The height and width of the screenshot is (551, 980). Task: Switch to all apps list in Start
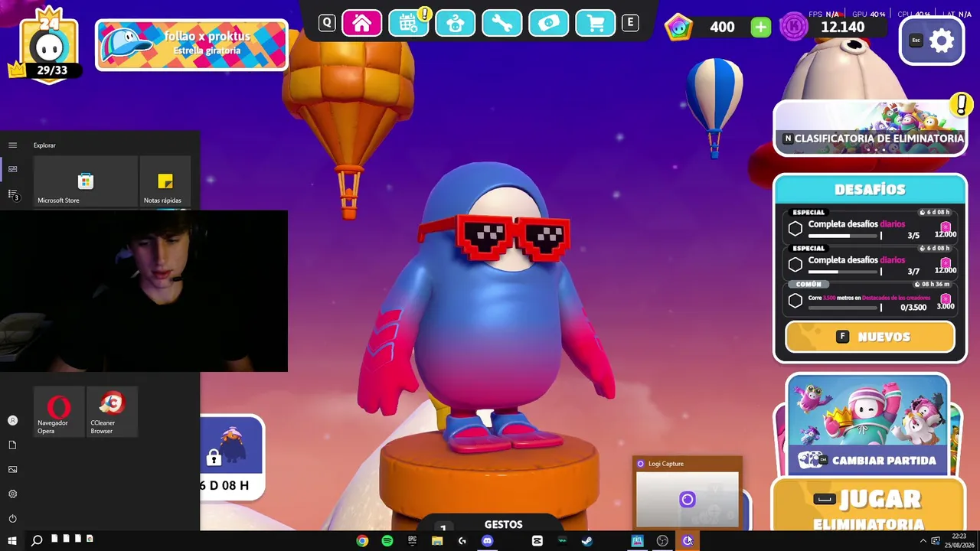(12, 194)
